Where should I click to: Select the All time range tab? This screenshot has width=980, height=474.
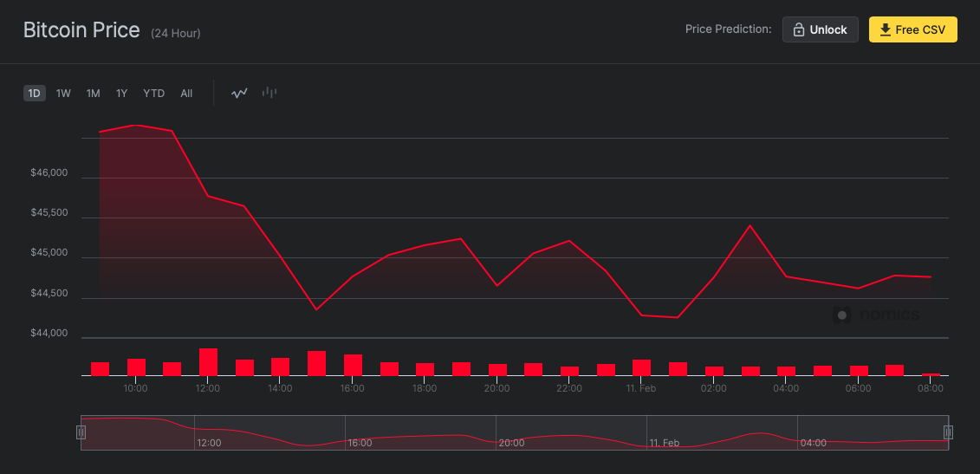click(x=186, y=94)
